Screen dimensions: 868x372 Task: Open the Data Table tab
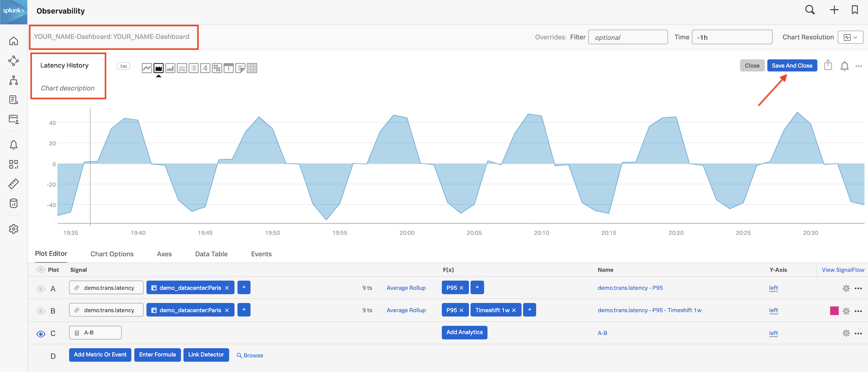pos(211,254)
